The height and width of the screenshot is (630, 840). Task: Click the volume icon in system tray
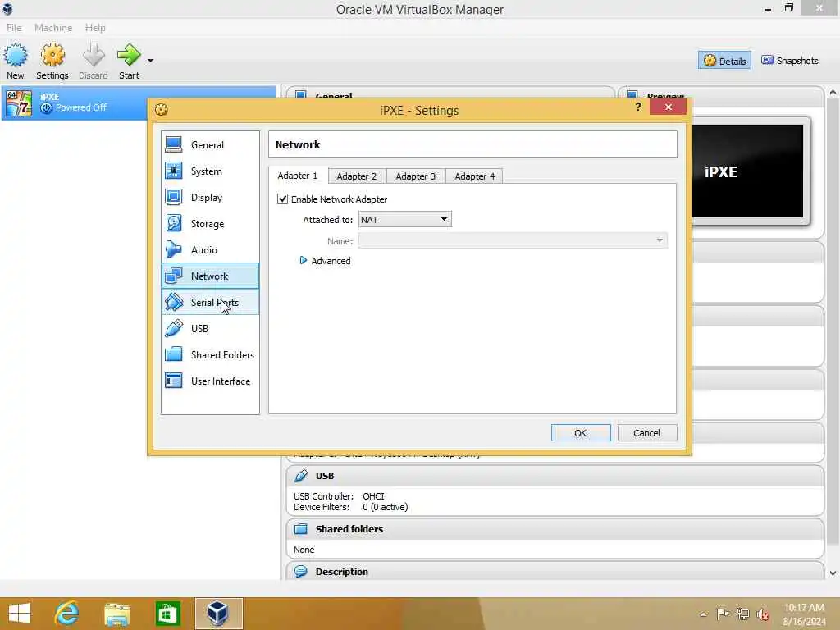coord(763,614)
